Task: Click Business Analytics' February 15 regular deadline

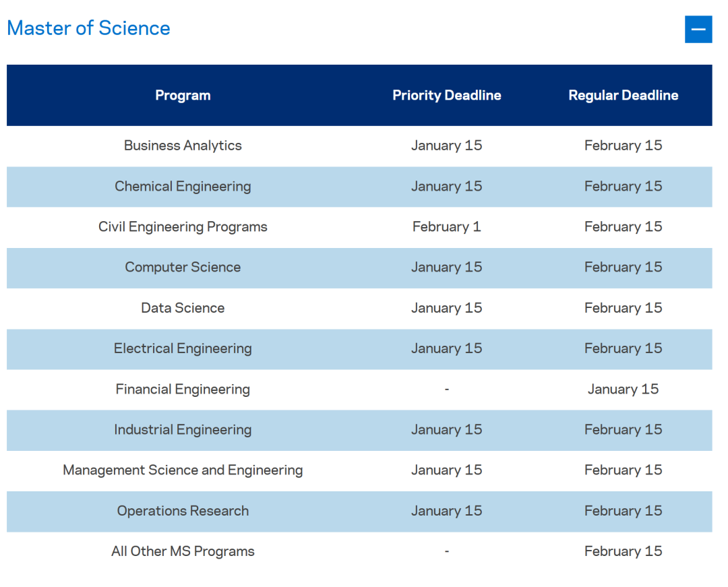Action: (623, 146)
